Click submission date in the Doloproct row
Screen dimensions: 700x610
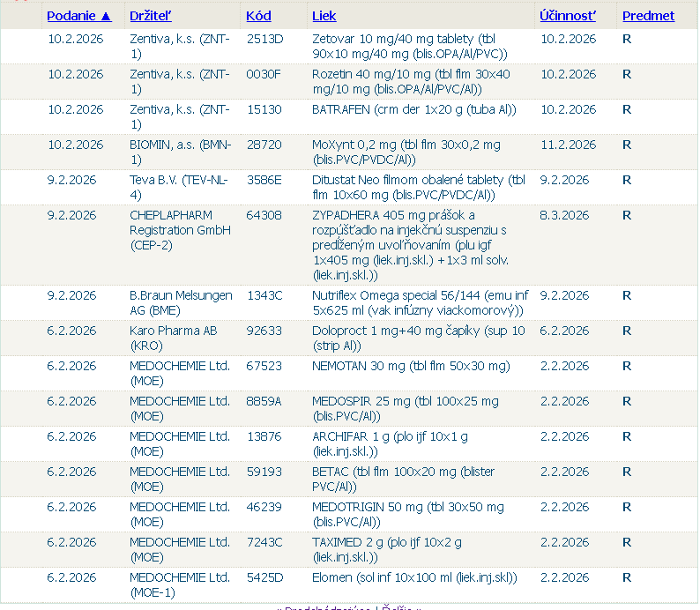click(71, 331)
